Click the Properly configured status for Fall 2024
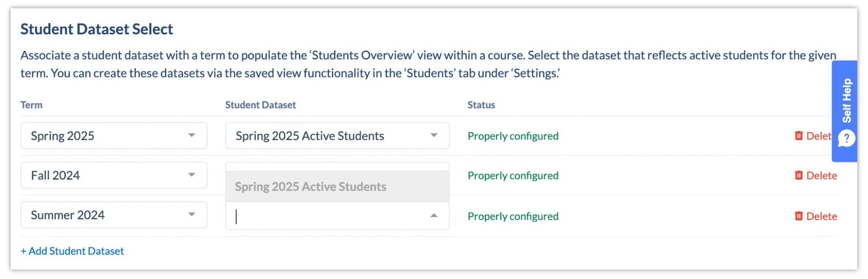This screenshot has height=279, width=868. pyautogui.click(x=513, y=176)
